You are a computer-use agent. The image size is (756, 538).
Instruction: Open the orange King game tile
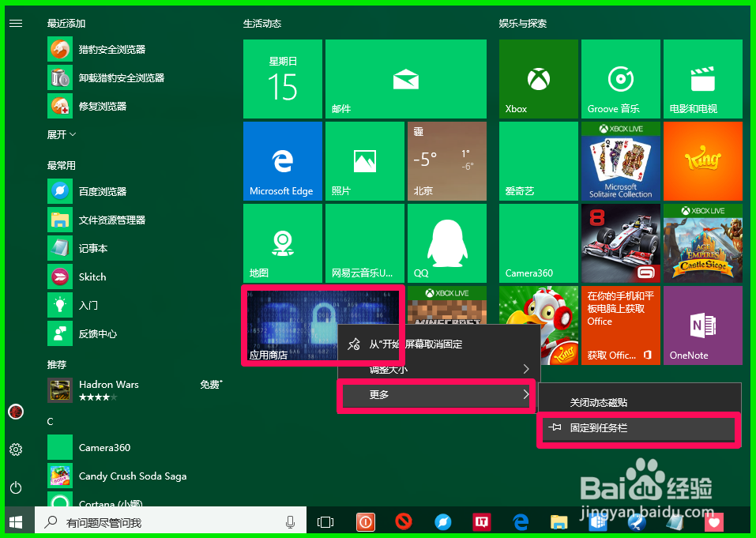(x=703, y=161)
